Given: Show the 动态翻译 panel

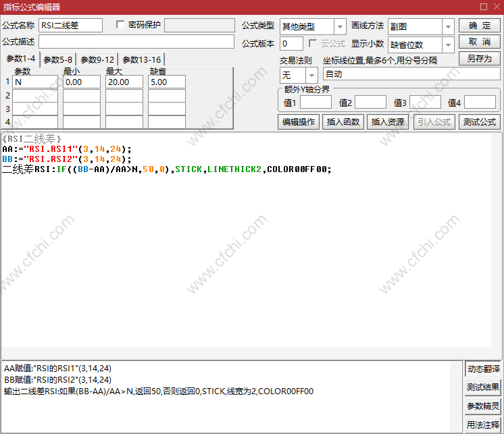Looking at the screenshot, I should [483, 369].
